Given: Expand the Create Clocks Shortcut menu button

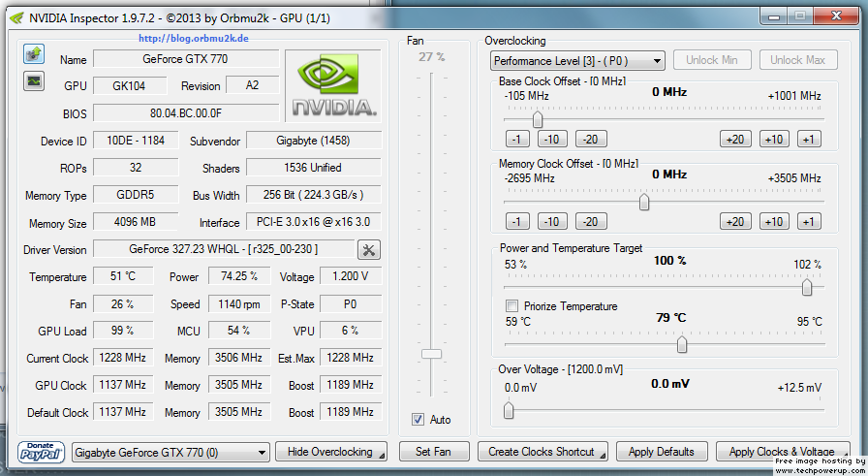Looking at the screenshot, I should pos(542,452).
